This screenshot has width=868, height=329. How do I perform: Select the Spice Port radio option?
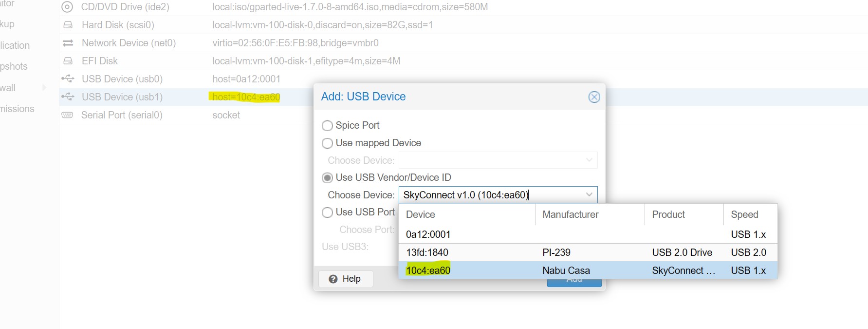(x=328, y=126)
